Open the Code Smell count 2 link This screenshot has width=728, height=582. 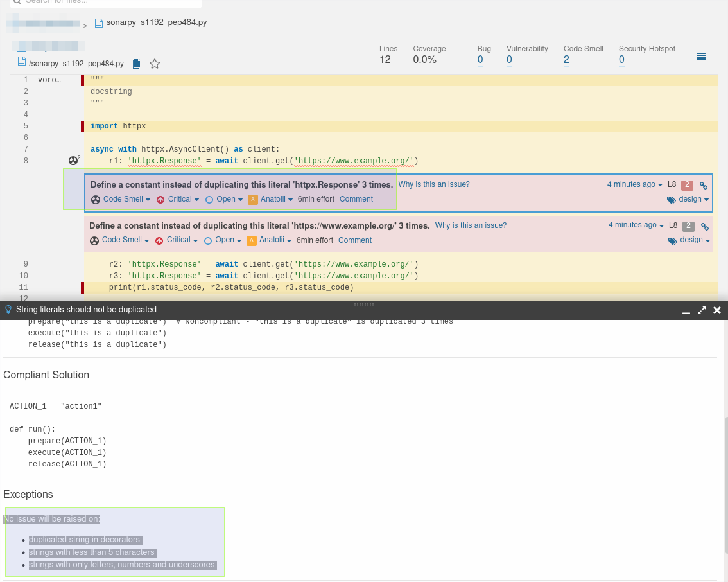(x=566, y=60)
